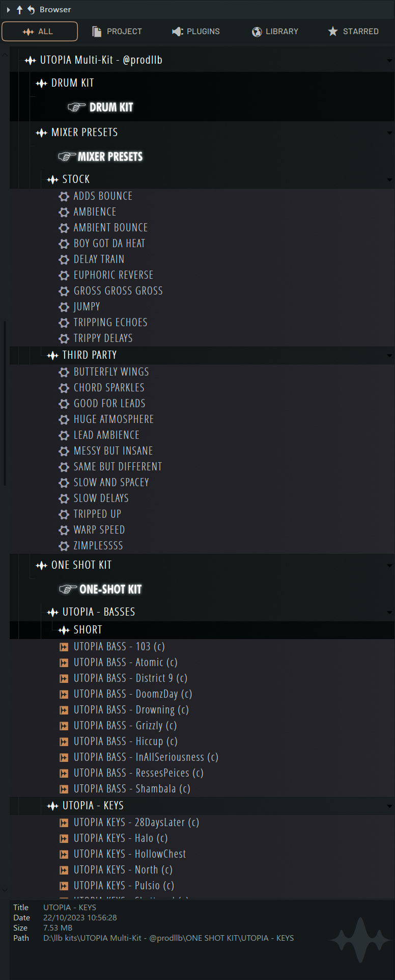The height and width of the screenshot is (980, 395).
Task: Click the preset gear icon beside JUMPY
Action: point(64,307)
